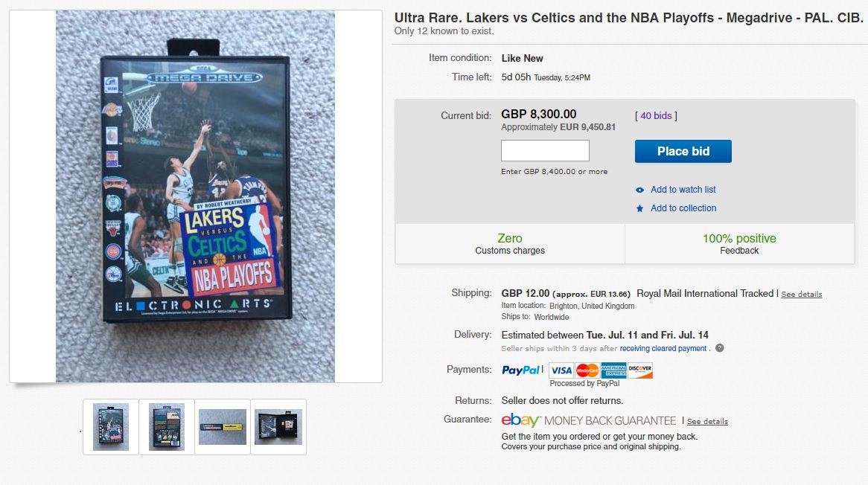
Task: Click the eye icon for watch list
Action: pos(639,190)
